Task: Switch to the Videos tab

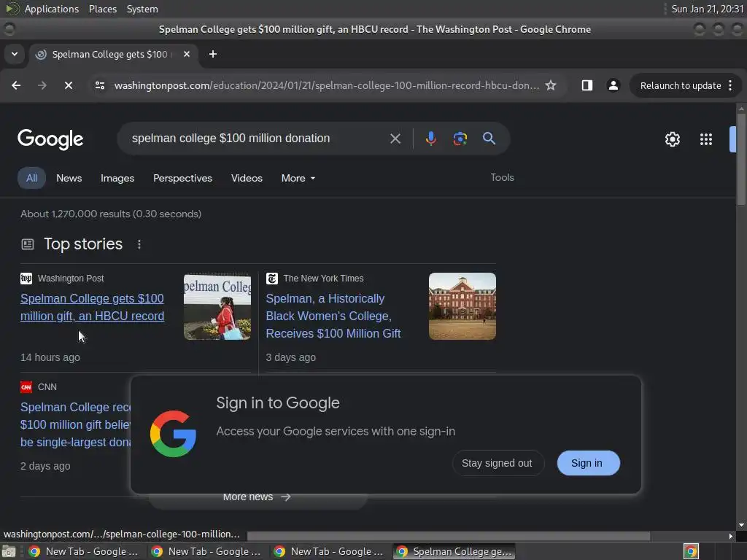Action: click(247, 178)
